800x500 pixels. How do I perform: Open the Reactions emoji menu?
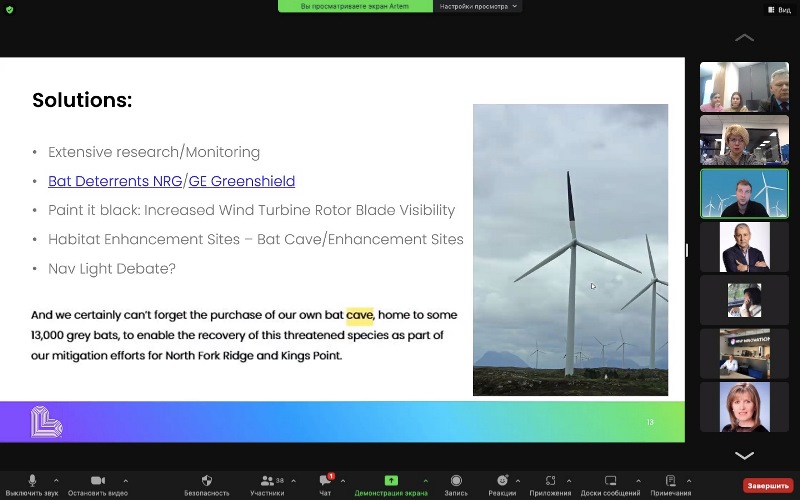coord(502,482)
